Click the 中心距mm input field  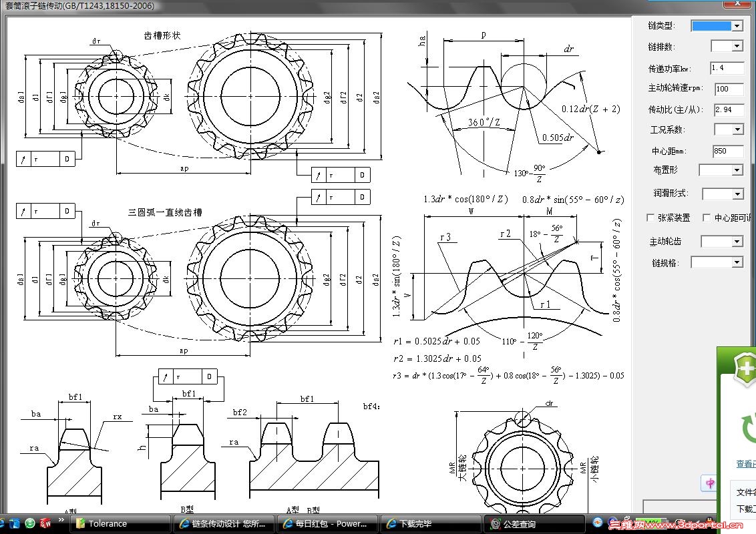pyautogui.click(x=727, y=151)
